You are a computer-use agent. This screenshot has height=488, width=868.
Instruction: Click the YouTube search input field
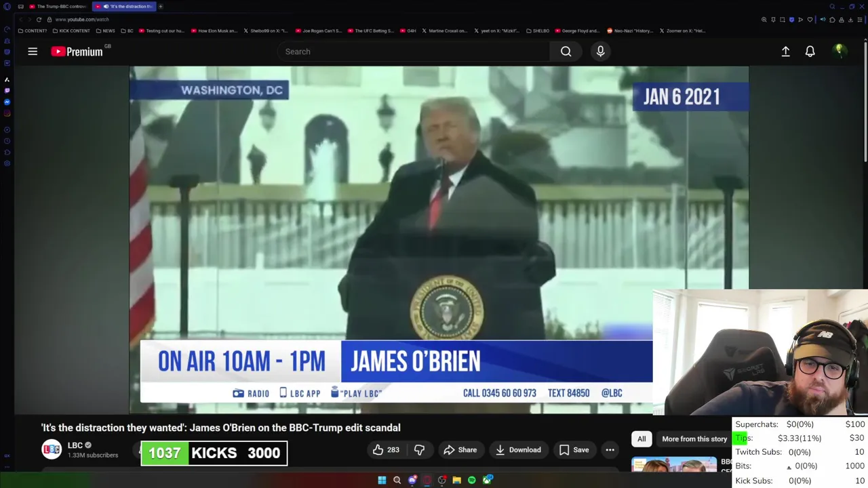(x=414, y=52)
